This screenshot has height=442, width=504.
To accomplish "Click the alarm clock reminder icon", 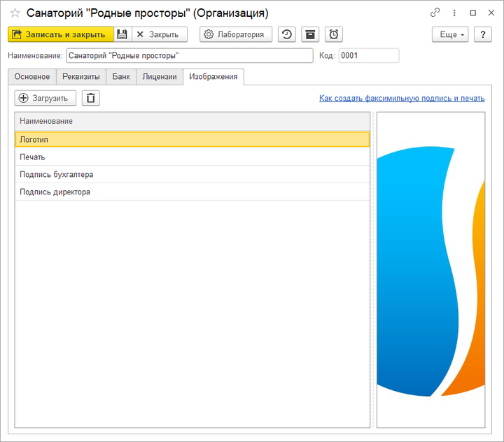I will coord(333,34).
